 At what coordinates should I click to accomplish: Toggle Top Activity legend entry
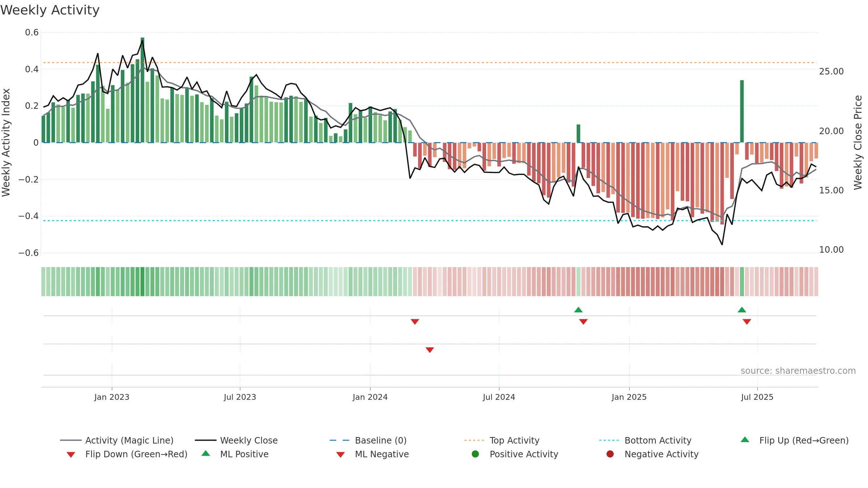point(502,440)
